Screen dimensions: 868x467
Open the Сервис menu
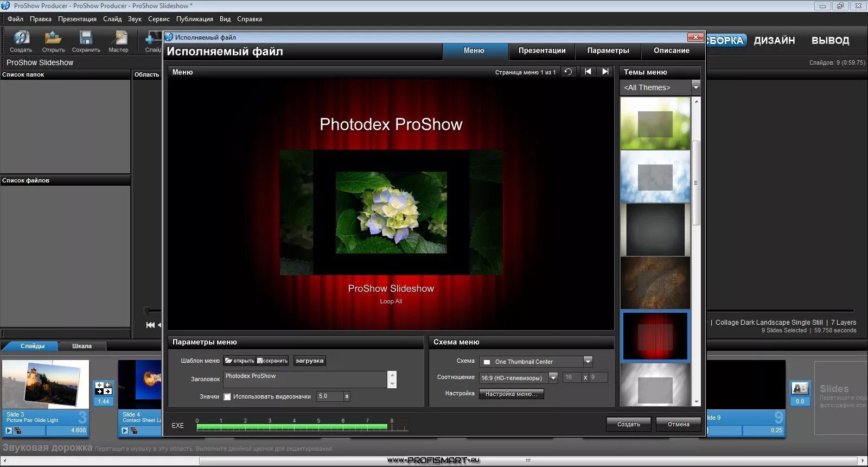[159, 19]
